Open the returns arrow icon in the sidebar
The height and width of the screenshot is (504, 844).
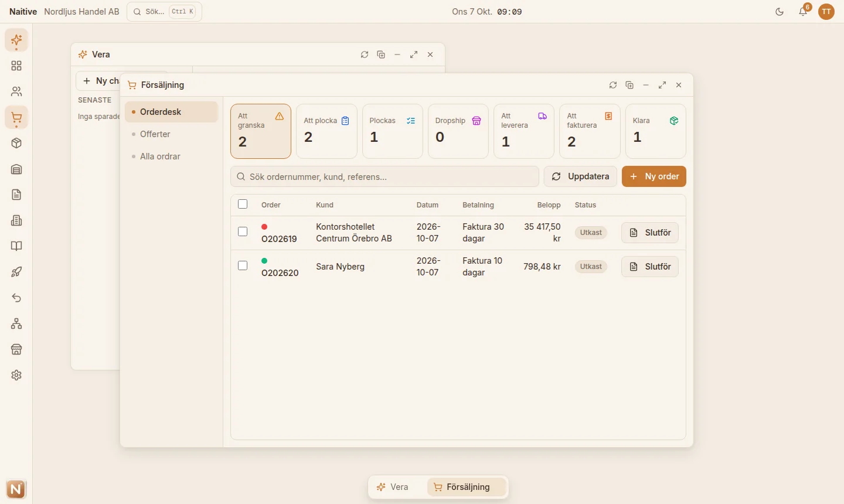[x=16, y=298]
